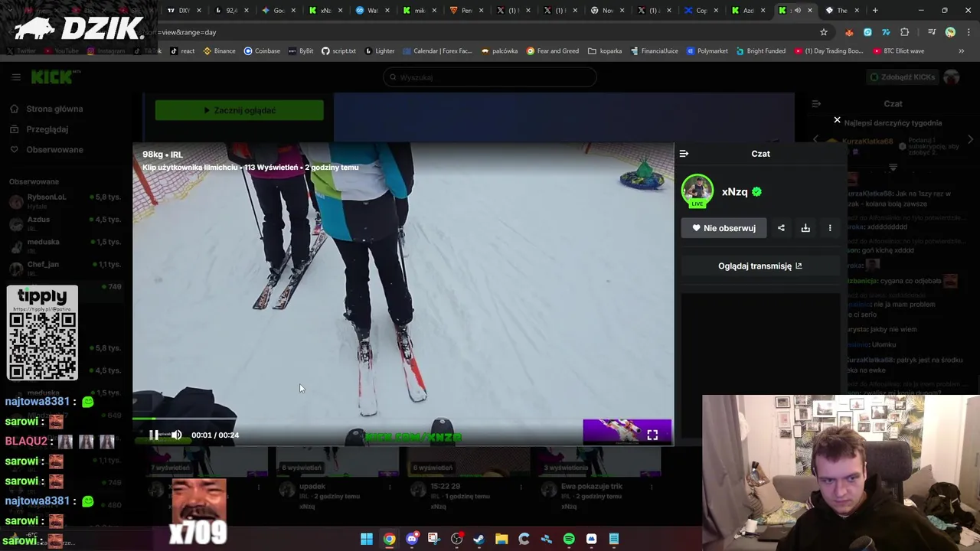Open the Polymarket bookmark

pyautogui.click(x=707, y=51)
